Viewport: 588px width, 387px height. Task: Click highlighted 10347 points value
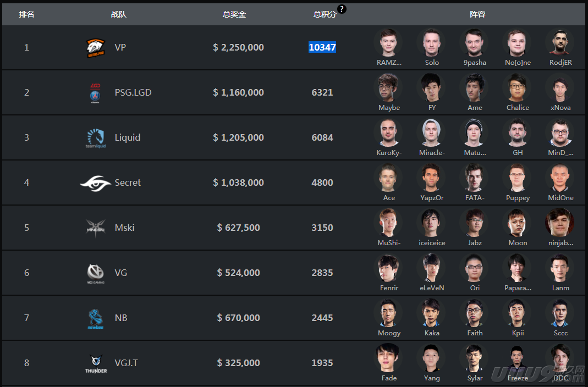tap(322, 47)
